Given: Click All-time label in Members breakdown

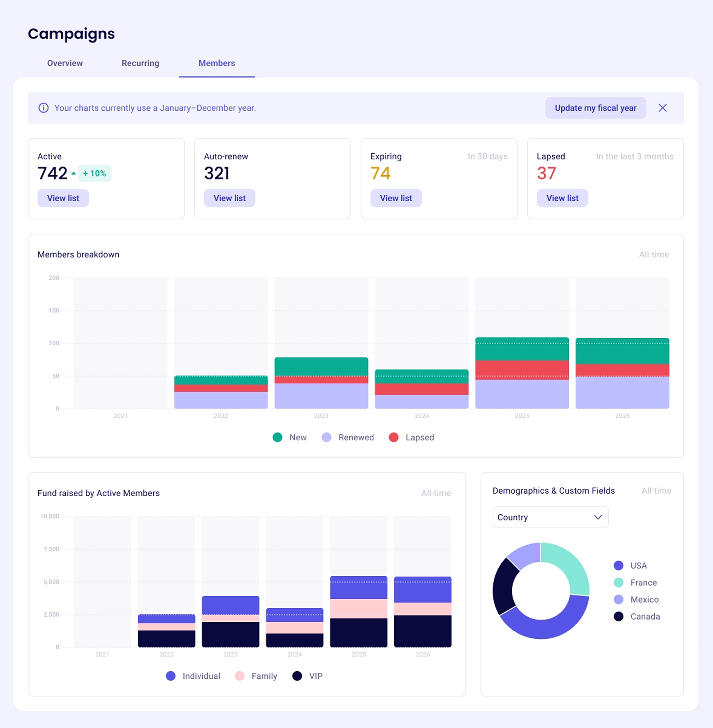Looking at the screenshot, I should (x=653, y=254).
